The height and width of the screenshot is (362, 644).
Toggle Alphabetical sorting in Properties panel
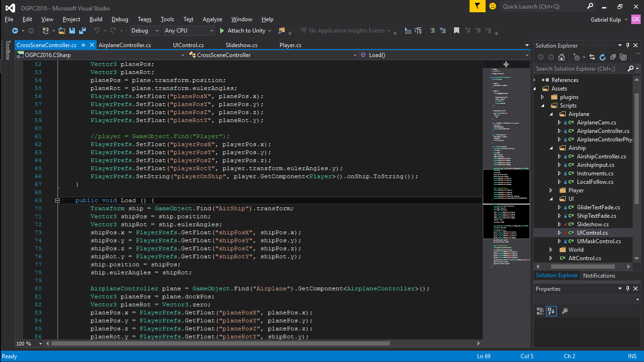point(551,311)
